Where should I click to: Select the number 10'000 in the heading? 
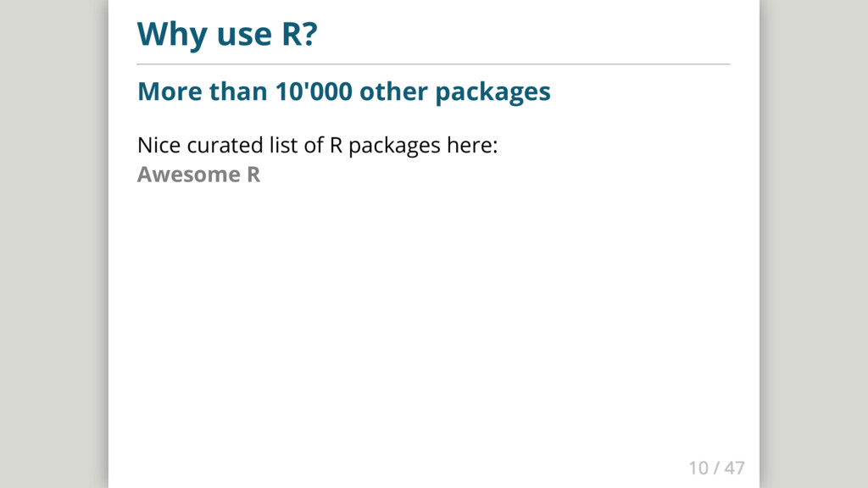(x=314, y=91)
